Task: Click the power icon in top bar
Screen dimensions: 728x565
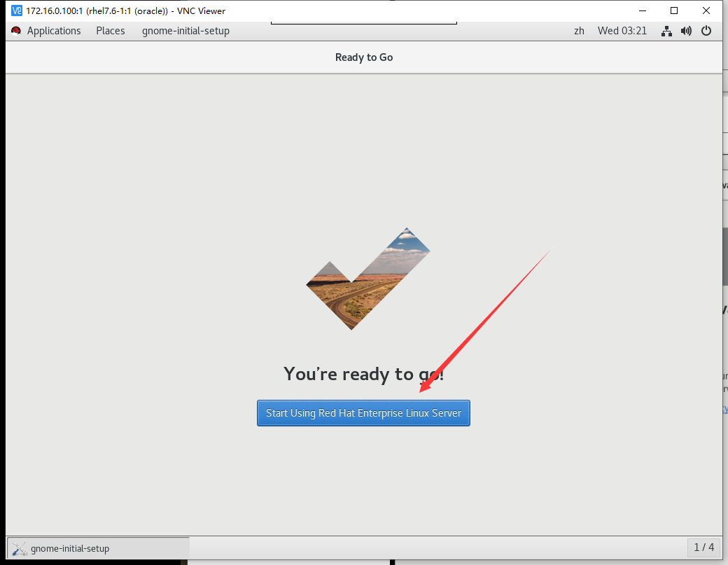Action: click(x=706, y=31)
